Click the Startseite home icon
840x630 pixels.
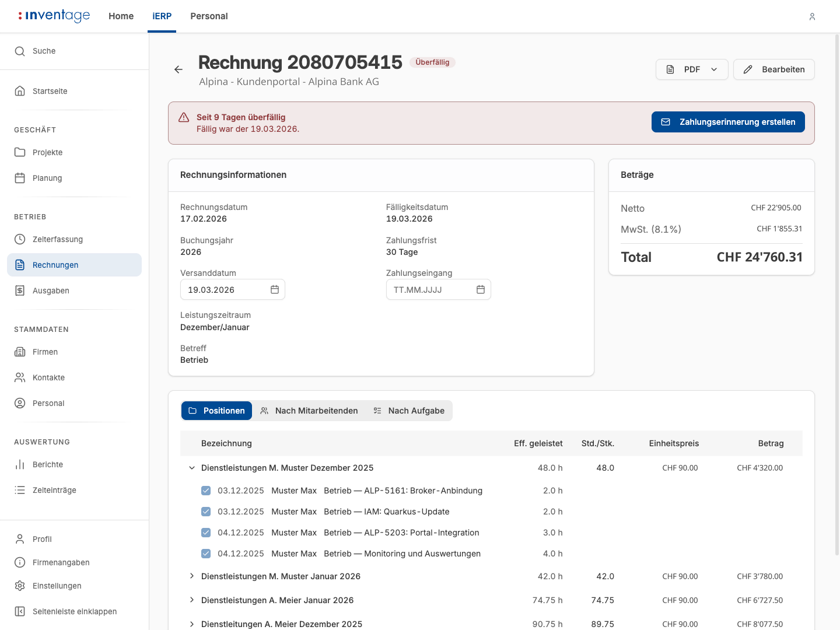(x=20, y=91)
